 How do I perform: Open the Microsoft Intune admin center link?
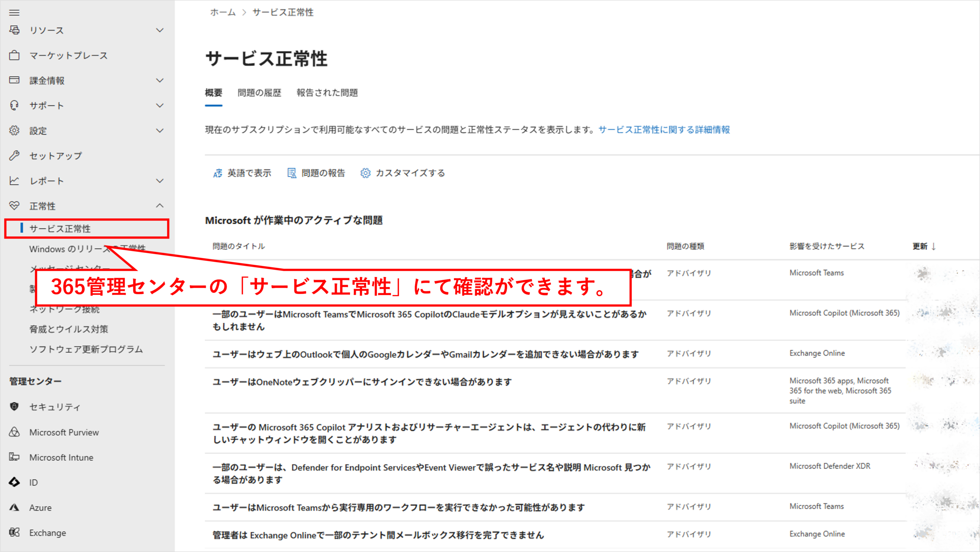pos(61,457)
